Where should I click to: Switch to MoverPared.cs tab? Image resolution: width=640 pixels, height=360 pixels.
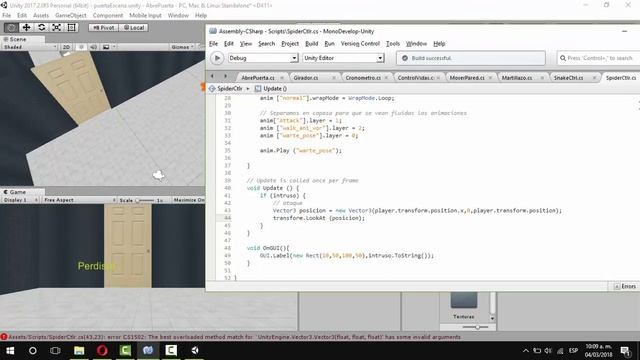coord(467,78)
